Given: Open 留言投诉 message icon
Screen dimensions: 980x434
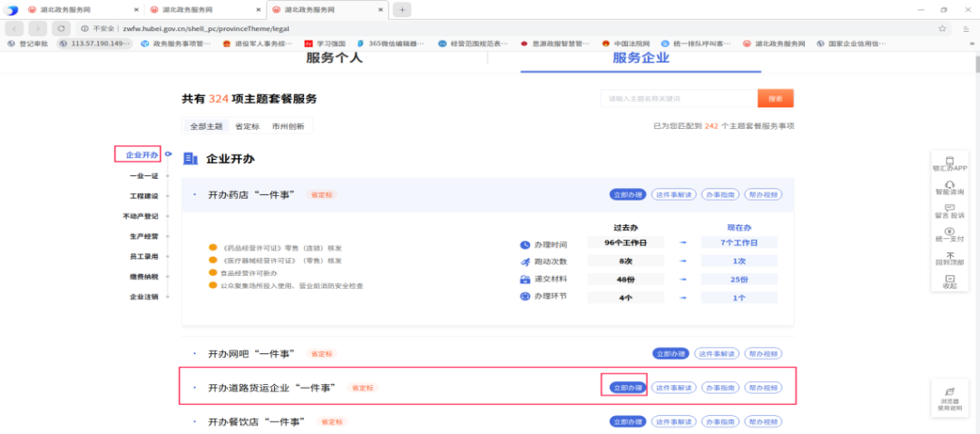Looking at the screenshot, I should coord(949,208).
